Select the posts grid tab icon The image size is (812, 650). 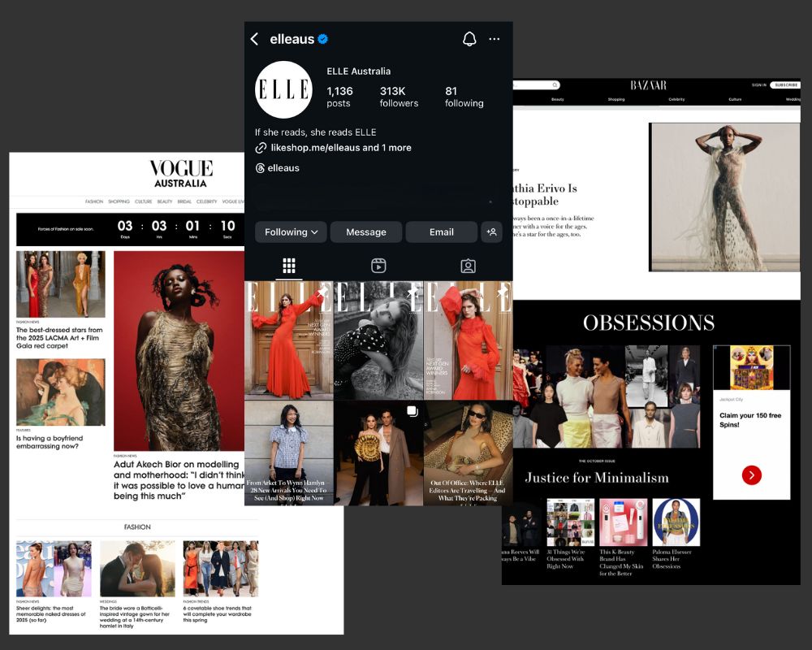289,266
